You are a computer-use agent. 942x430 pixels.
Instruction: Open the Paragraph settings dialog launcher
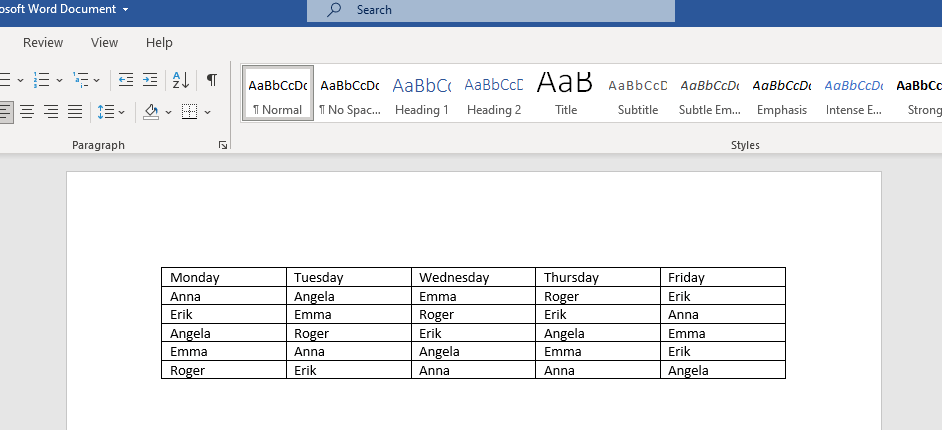pos(222,146)
